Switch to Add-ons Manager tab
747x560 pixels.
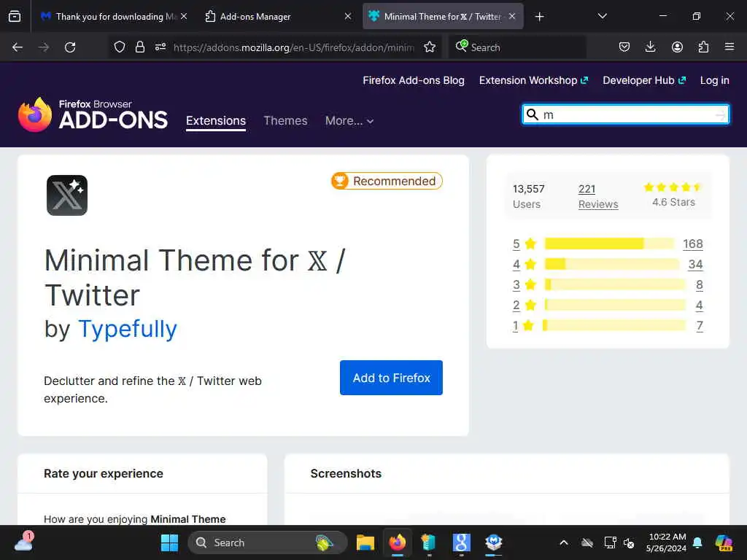click(x=278, y=17)
